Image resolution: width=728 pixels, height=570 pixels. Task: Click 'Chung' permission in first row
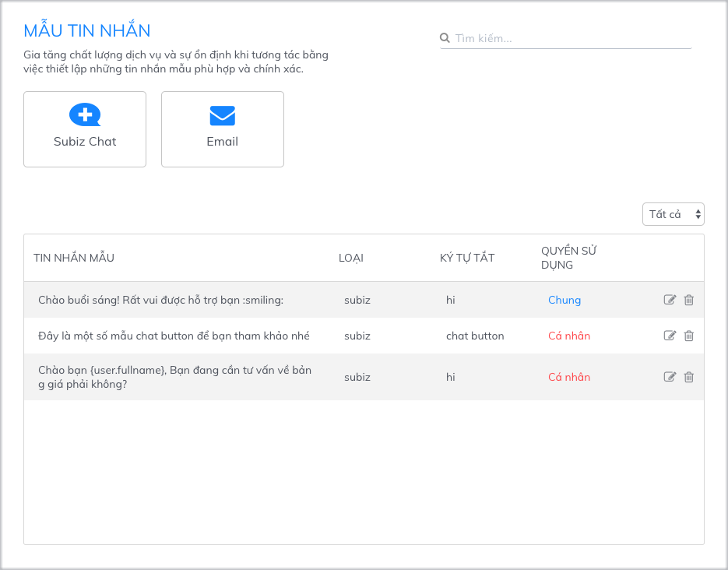click(x=564, y=300)
